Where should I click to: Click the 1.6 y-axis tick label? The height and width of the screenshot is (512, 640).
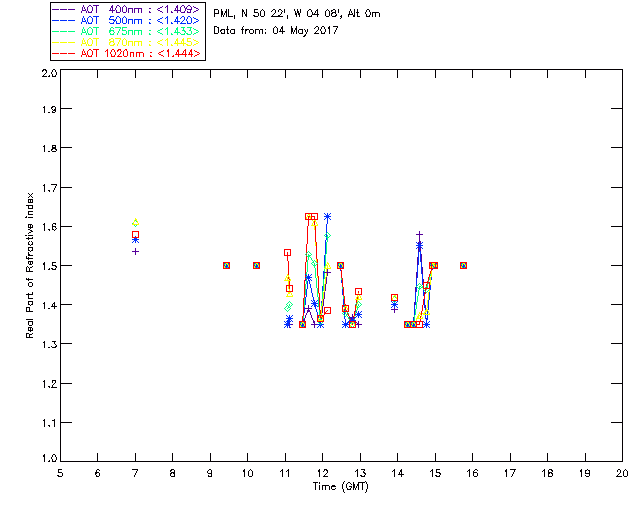coord(49,227)
